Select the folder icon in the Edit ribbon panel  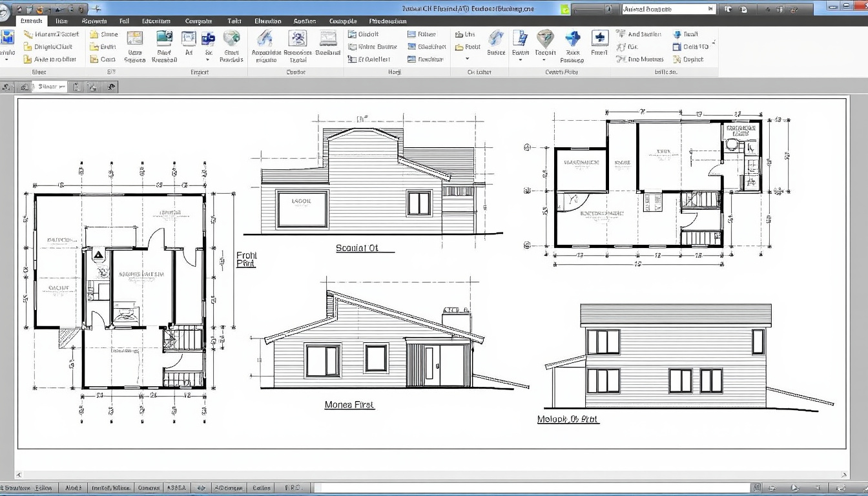[x=94, y=34]
